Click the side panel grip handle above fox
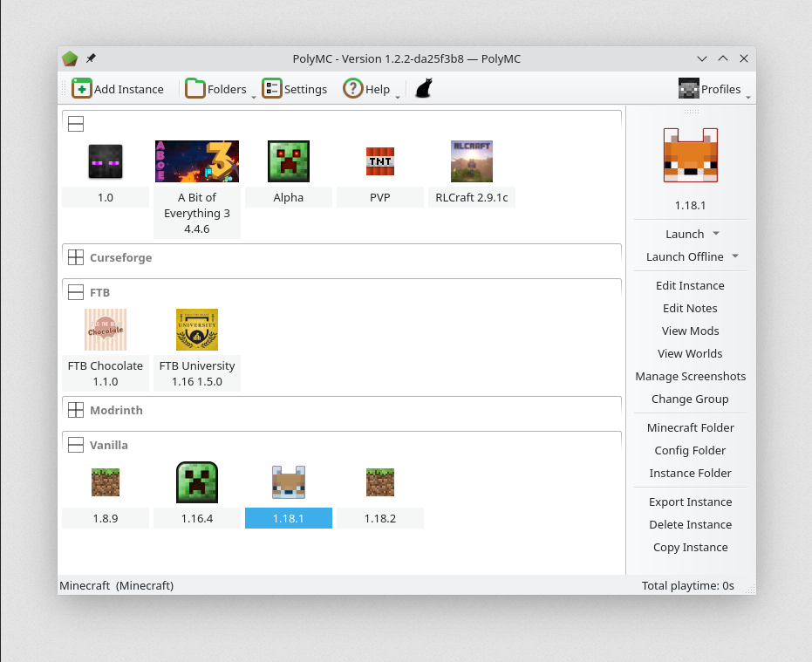The width and height of the screenshot is (812, 662). tap(691, 112)
